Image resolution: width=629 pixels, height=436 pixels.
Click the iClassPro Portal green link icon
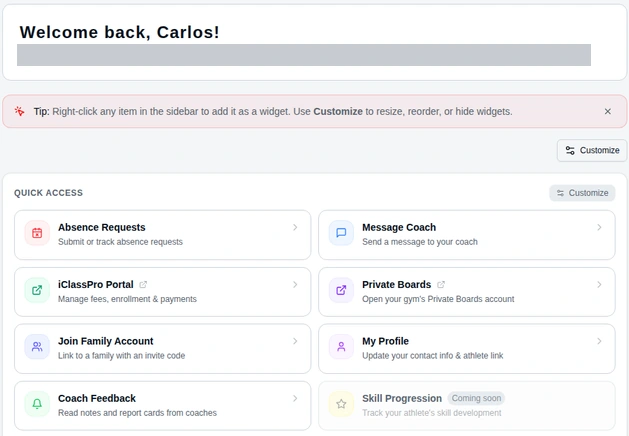[37, 290]
